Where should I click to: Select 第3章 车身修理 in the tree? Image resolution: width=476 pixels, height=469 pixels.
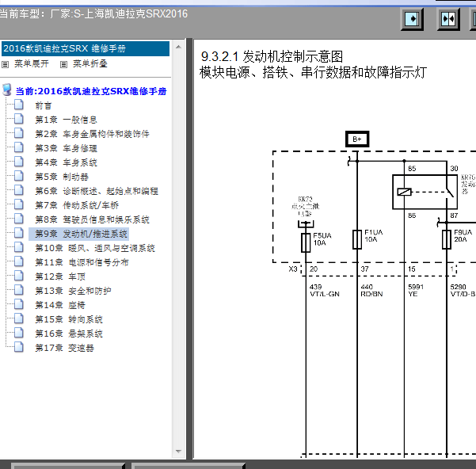(x=67, y=148)
